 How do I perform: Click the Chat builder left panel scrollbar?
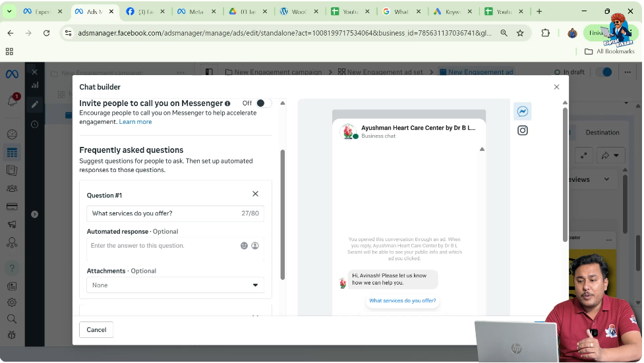283,214
